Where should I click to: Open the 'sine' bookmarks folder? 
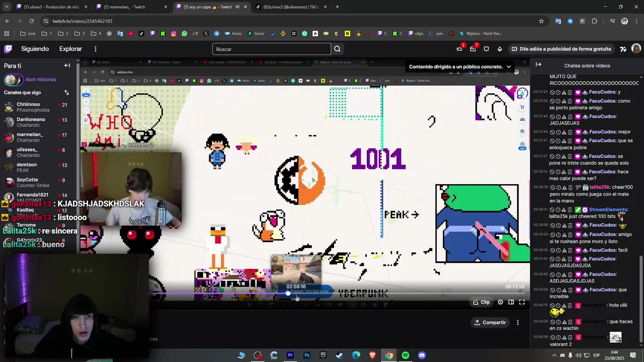click(28, 34)
